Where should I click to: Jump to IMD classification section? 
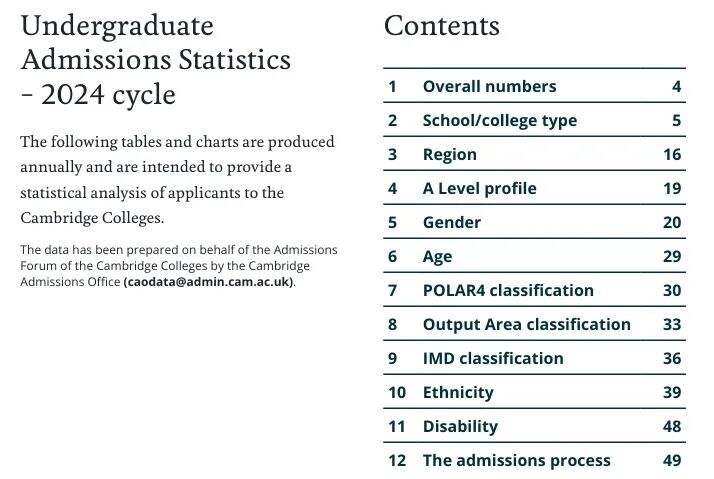pos(492,358)
